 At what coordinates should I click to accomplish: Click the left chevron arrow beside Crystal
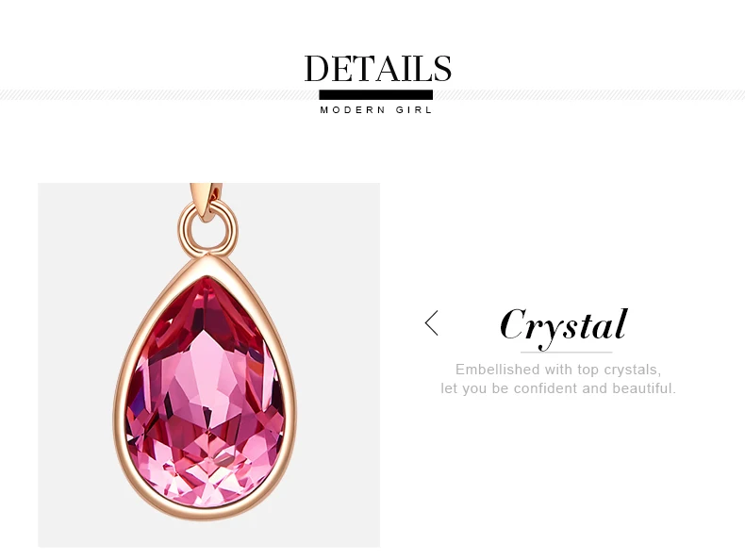click(431, 323)
